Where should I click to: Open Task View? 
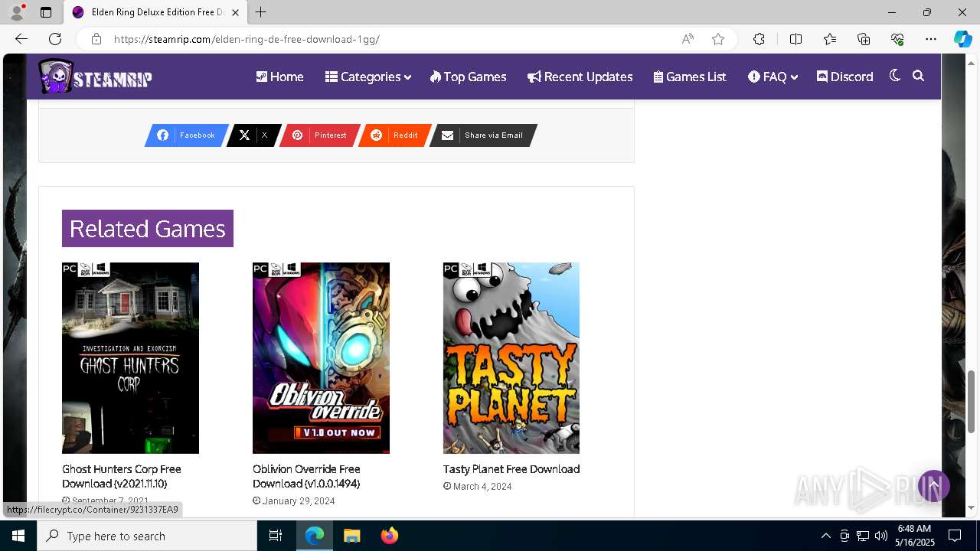coord(276,536)
